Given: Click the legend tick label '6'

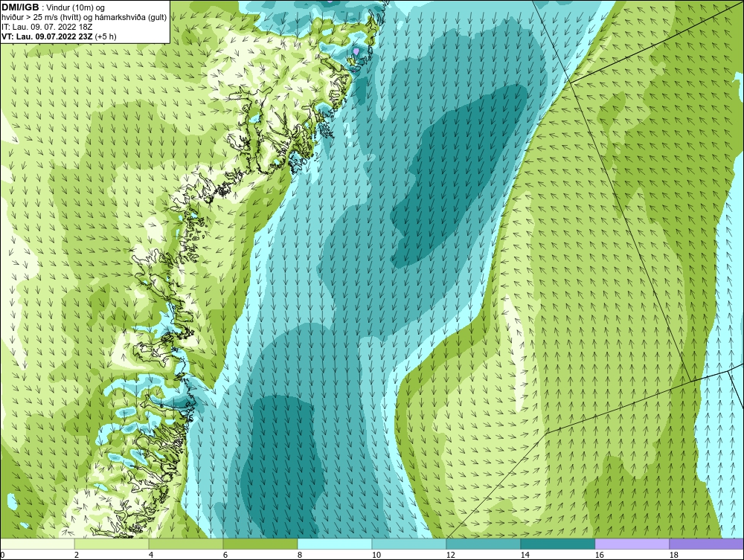Looking at the screenshot, I should 225,555.
